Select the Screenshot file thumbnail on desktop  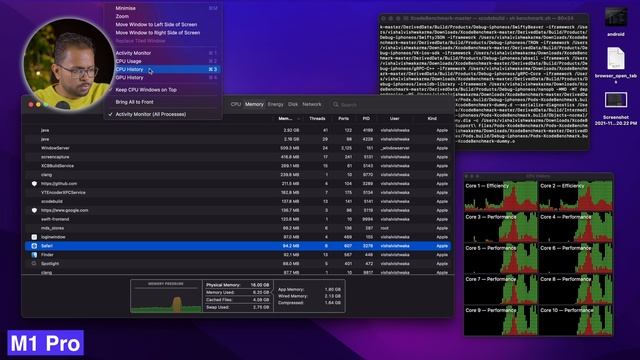click(616, 100)
